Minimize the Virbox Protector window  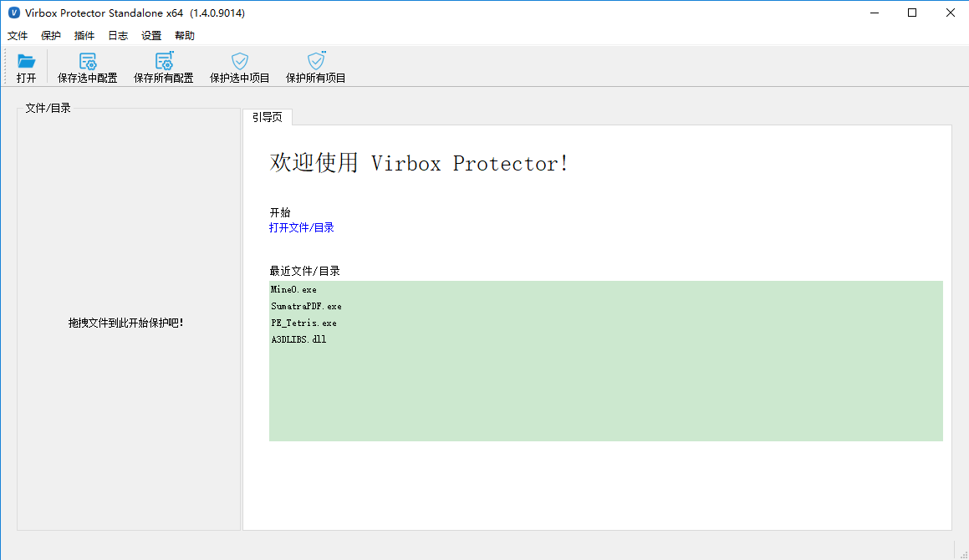click(x=875, y=13)
